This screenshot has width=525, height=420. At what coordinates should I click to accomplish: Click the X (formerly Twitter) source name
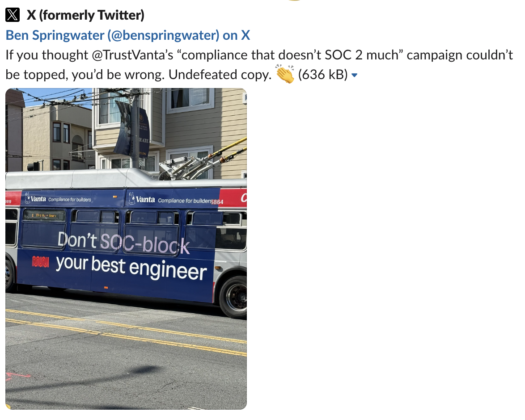pos(85,15)
